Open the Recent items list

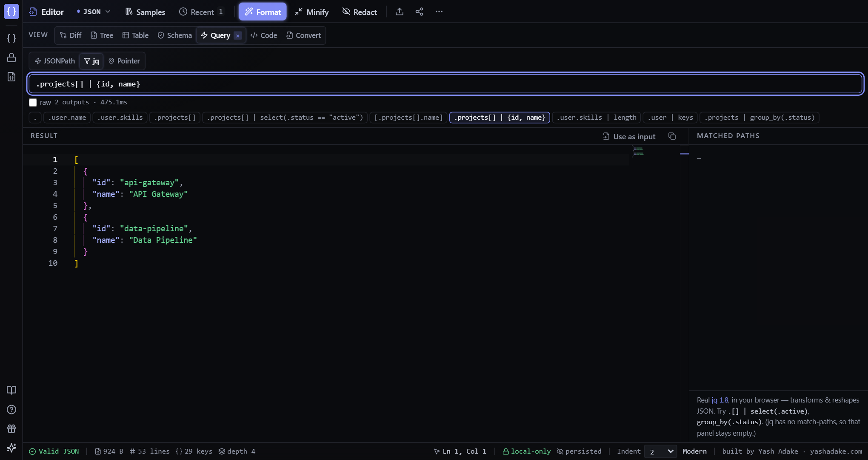(x=201, y=12)
